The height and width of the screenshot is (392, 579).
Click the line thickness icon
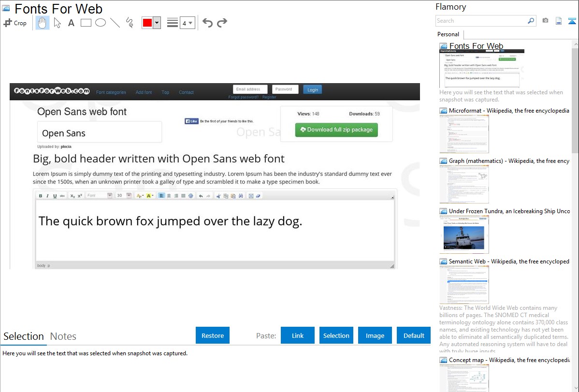(172, 23)
